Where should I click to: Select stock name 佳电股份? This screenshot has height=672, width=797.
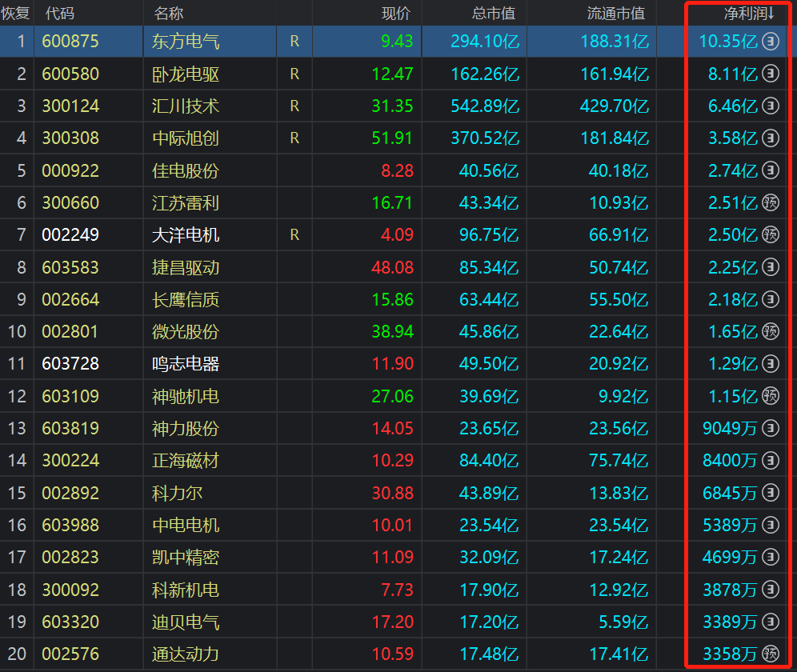point(186,170)
